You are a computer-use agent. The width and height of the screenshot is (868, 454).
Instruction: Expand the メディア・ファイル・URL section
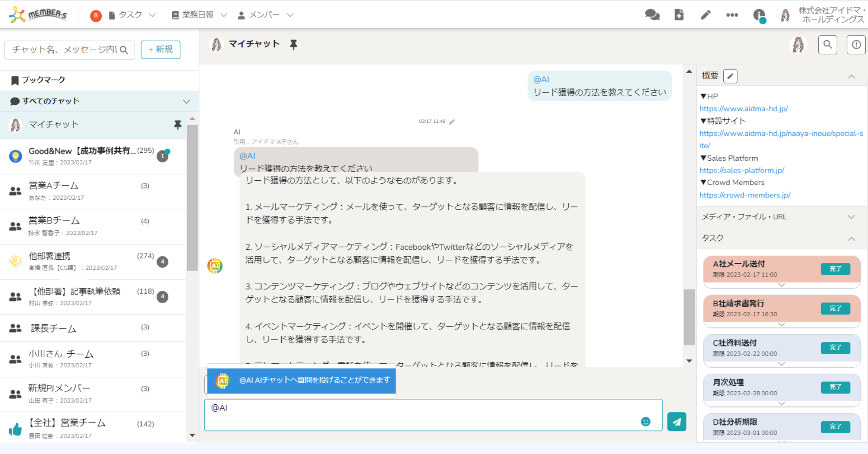tap(852, 217)
